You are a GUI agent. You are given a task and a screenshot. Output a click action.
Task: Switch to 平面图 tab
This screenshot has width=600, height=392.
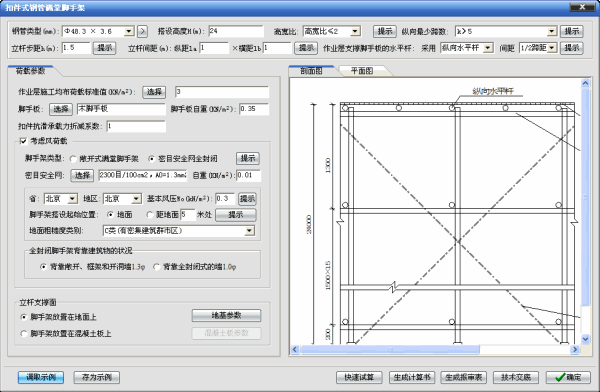pyautogui.click(x=362, y=71)
